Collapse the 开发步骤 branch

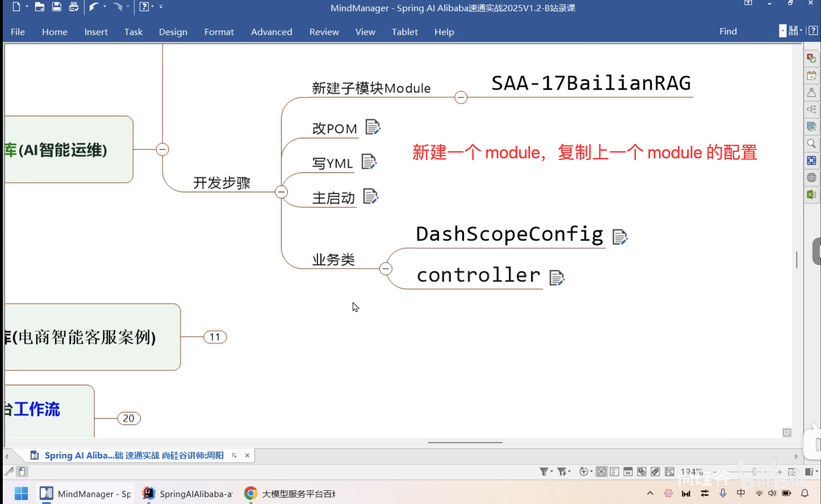(x=281, y=192)
